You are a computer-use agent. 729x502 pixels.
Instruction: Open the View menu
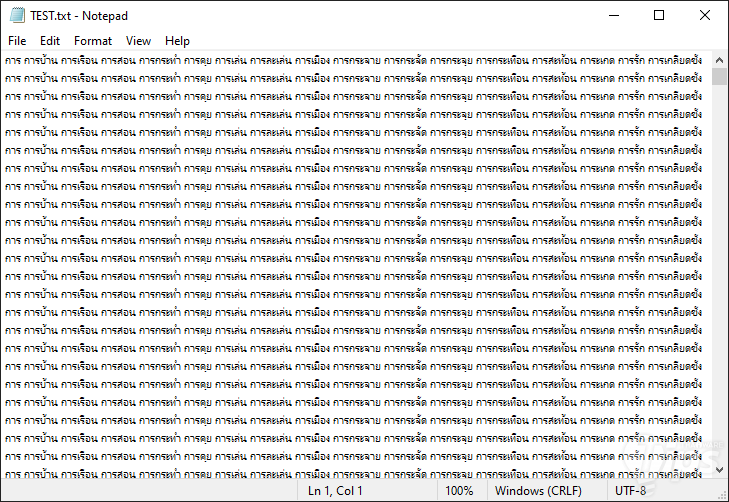tap(139, 41)
